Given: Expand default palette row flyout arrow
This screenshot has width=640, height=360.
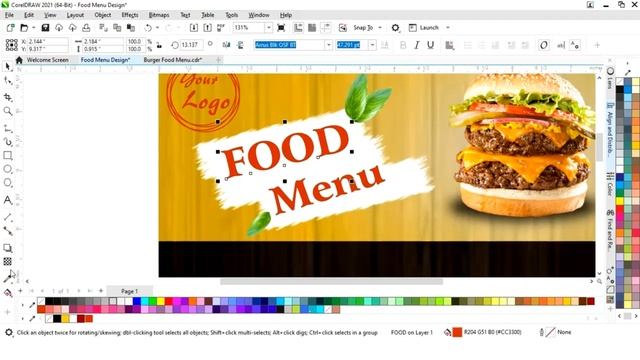Looking at the screenshot, I should 22,304.
